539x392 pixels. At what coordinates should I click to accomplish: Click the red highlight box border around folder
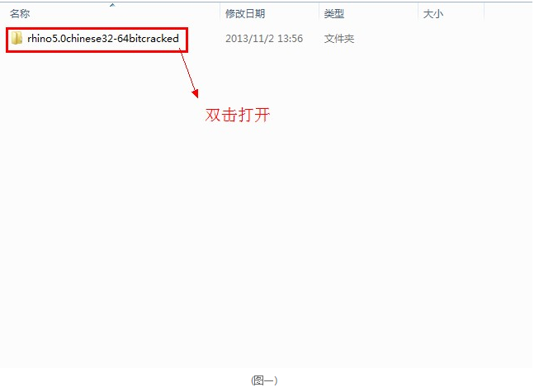tap(97, 29)
